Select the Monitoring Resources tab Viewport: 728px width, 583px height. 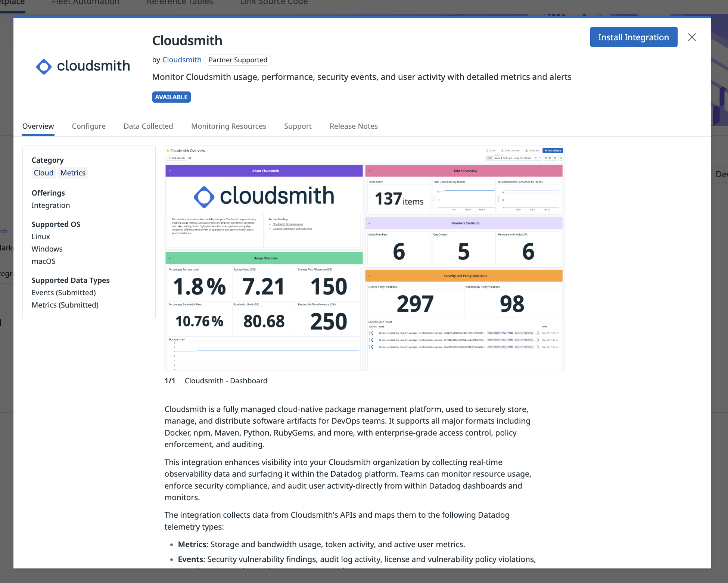(x=228, y=126)
